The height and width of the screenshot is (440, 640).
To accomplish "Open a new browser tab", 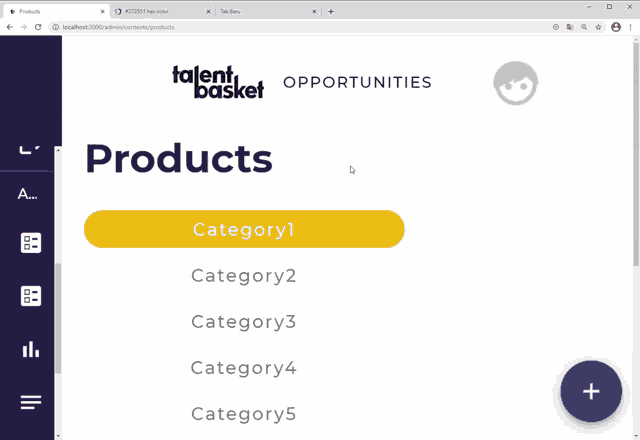I will pos(331,11).
